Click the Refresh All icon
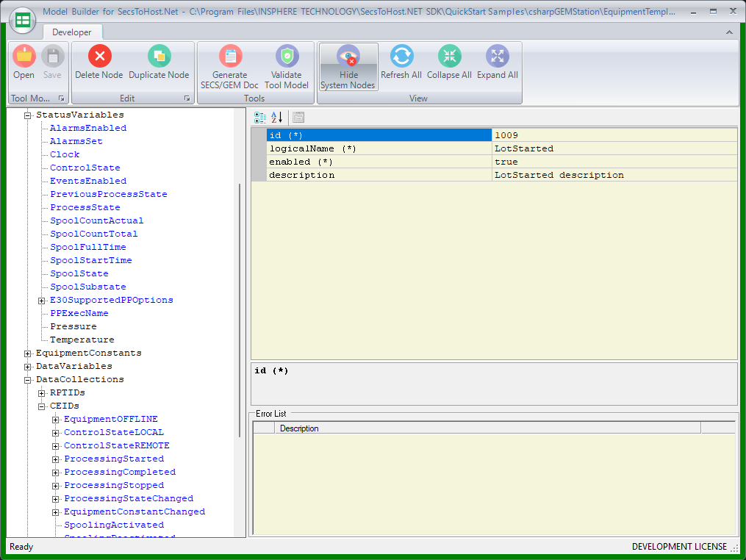Viewport: 746px width, 560px height. tap(401, 57)
